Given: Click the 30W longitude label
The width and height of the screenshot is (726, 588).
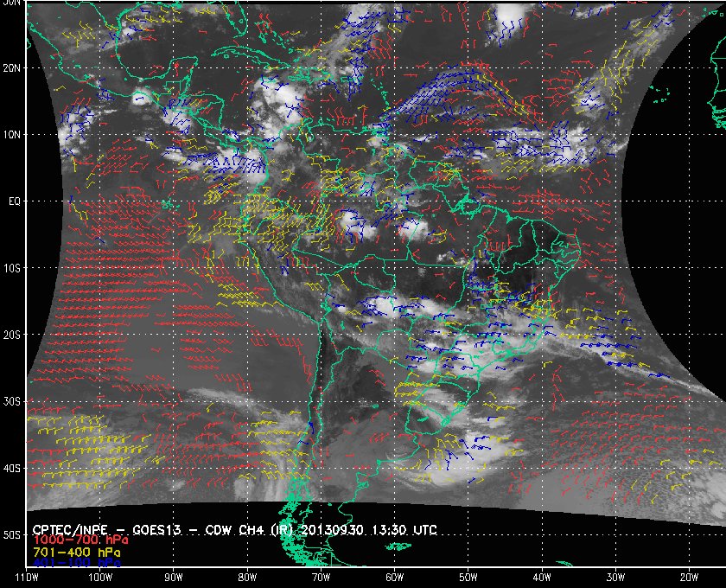Looking at the screenshot, I should [615, 577].
